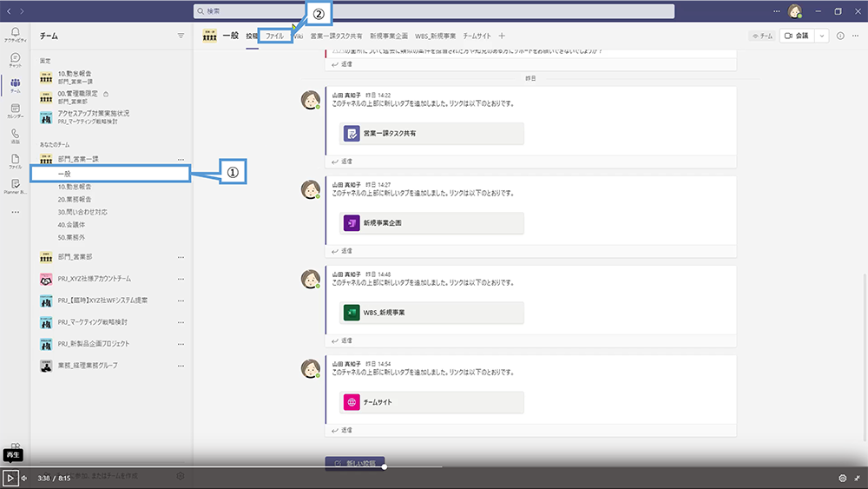Open 営業一課タスク共有 tab
Viewport: 868px width, 489px height.
336,36
